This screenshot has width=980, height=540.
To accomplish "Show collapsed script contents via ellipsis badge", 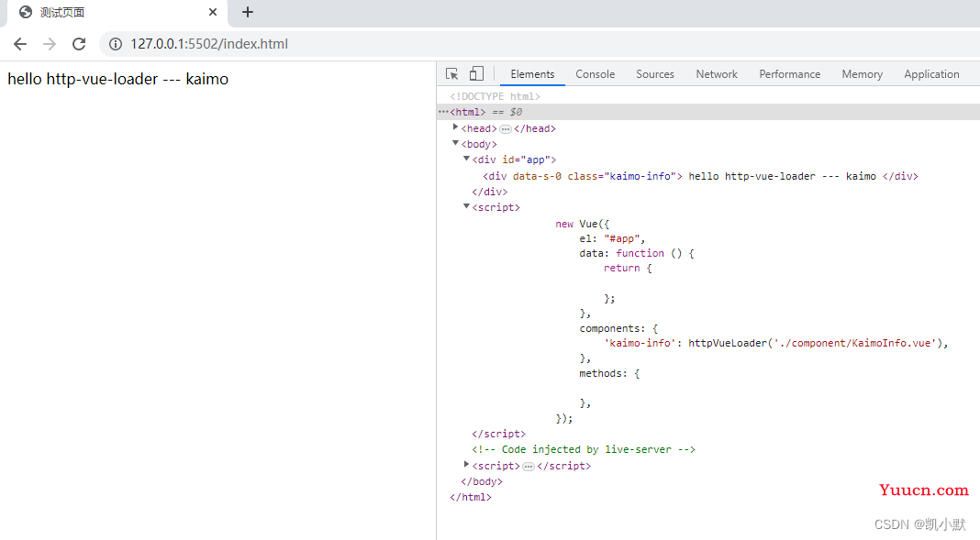I will pyautogui.click(x=529, y=467).
